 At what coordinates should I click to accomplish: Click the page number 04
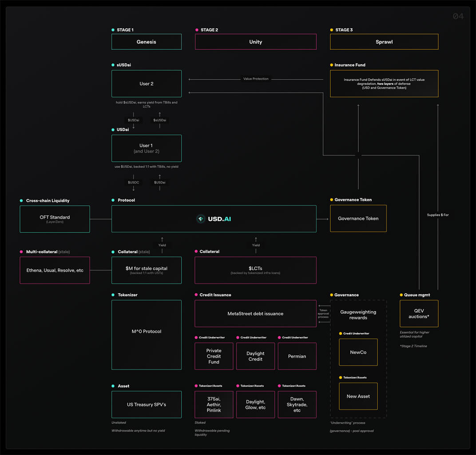[x=458, y=16]
